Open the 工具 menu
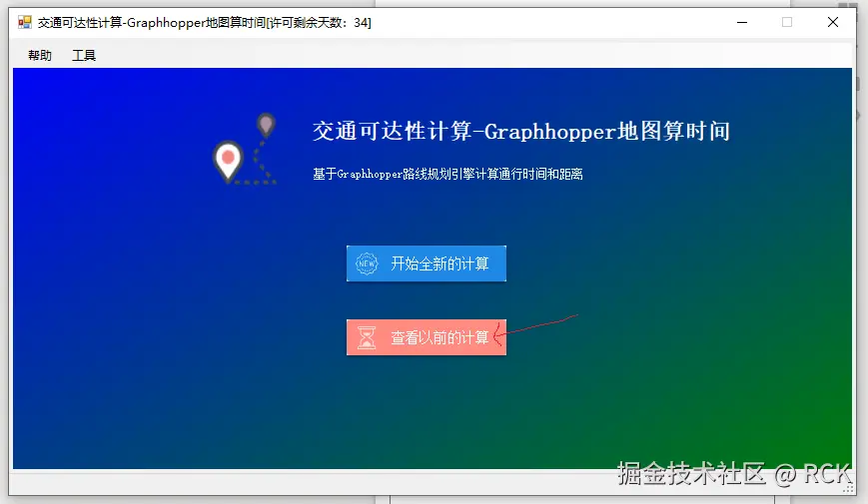The image size is (868, 504). [x=84, y=55]
